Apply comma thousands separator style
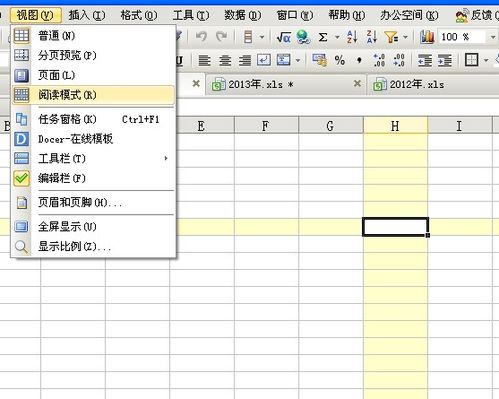This screenshot has height=399, width=499. click(359, 60)
